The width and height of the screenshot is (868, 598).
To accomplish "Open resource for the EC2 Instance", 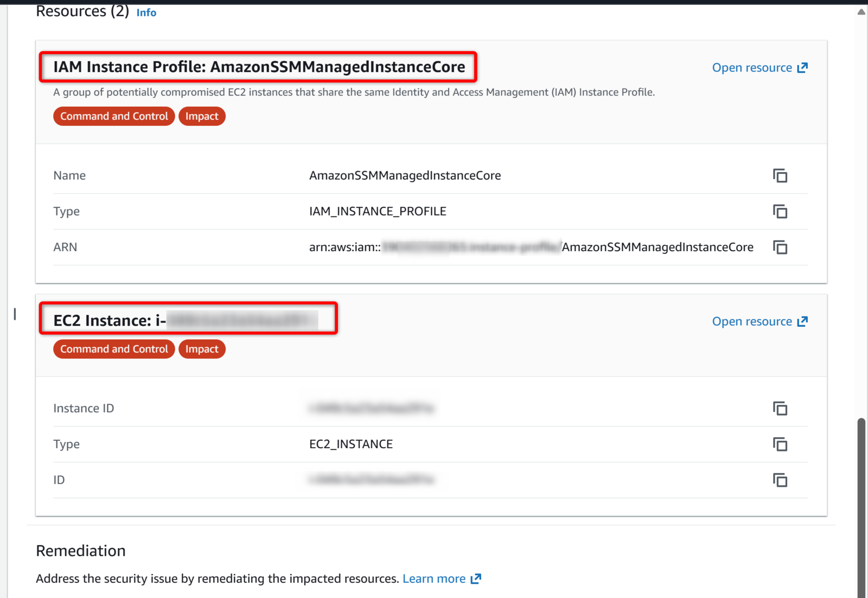I will click(x=760, y=322).
